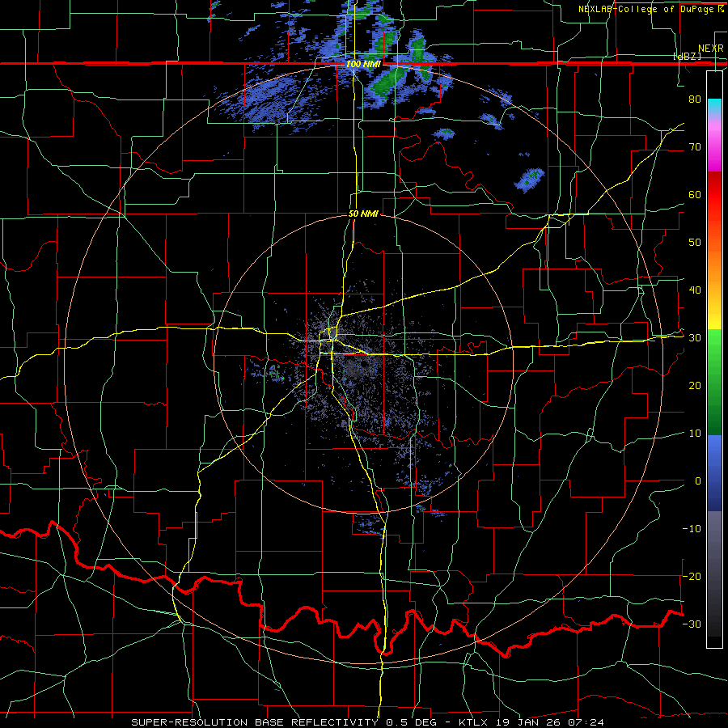
Task: Select the 10 value on the dBZ scale
Action: [695, 434]
